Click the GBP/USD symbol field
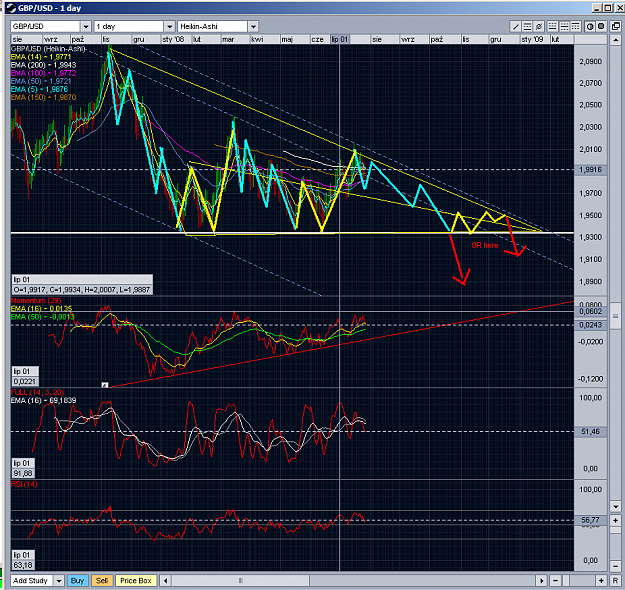625x590 pixels. pyautogui.click(x=45, y=27)
